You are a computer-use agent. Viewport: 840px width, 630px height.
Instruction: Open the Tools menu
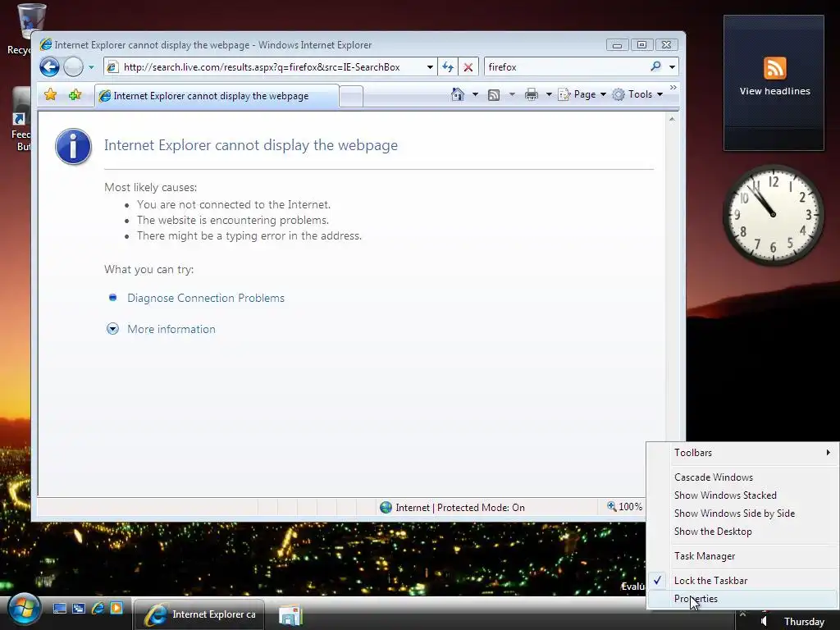click(x=638, y=94)
